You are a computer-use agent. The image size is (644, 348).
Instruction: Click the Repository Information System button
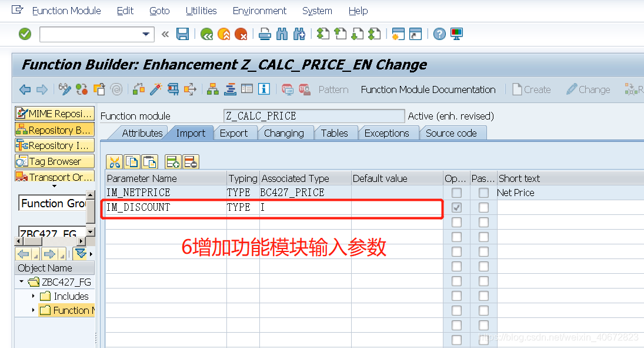[55, 145]
